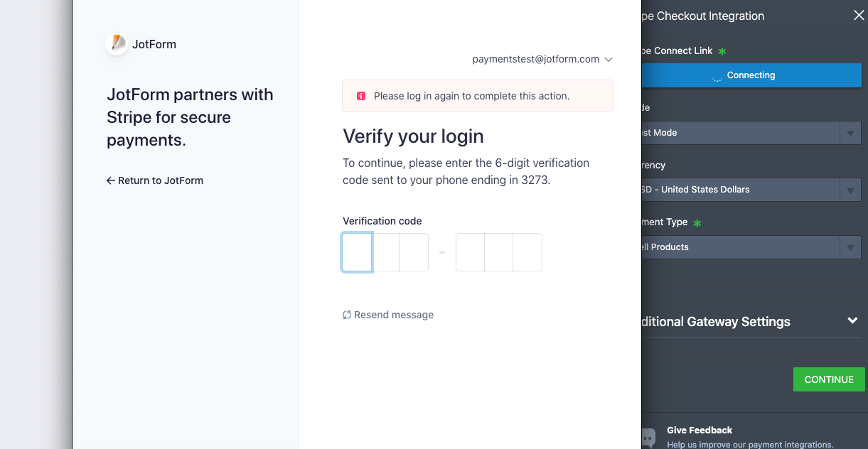868x449 pixels.
Task: Click the third verification code digit box
Action: point(414,252)
